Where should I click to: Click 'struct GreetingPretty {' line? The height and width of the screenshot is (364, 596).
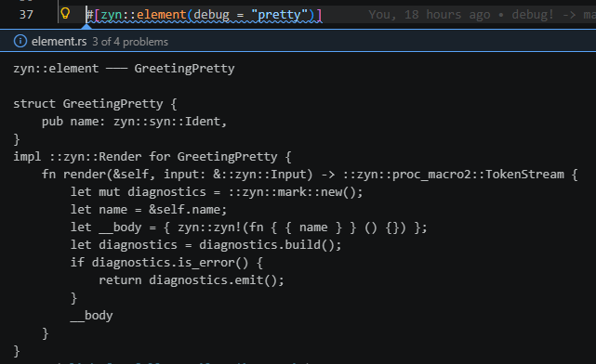[x=95, y=104]
